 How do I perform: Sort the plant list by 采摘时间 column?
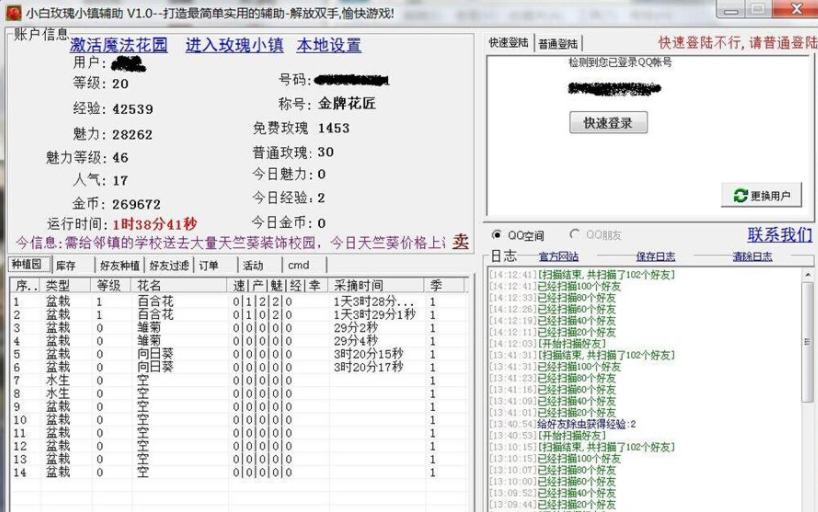click(x=358, y=286)
